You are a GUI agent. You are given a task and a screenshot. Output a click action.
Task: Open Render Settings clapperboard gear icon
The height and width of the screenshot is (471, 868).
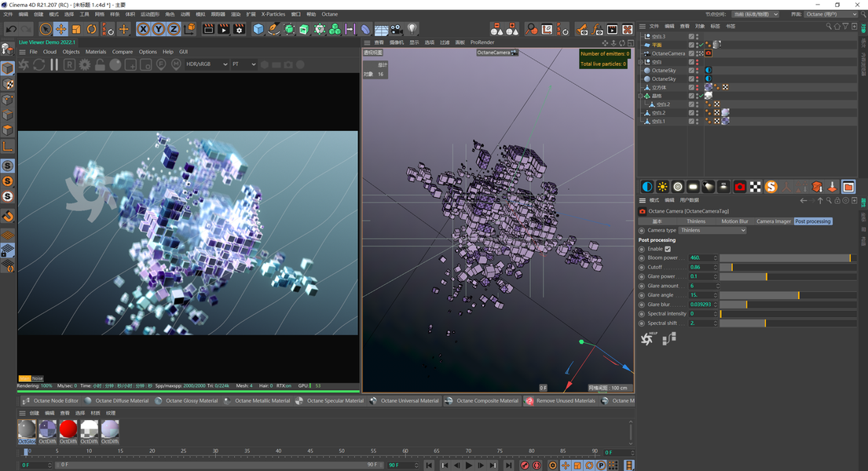239,29
